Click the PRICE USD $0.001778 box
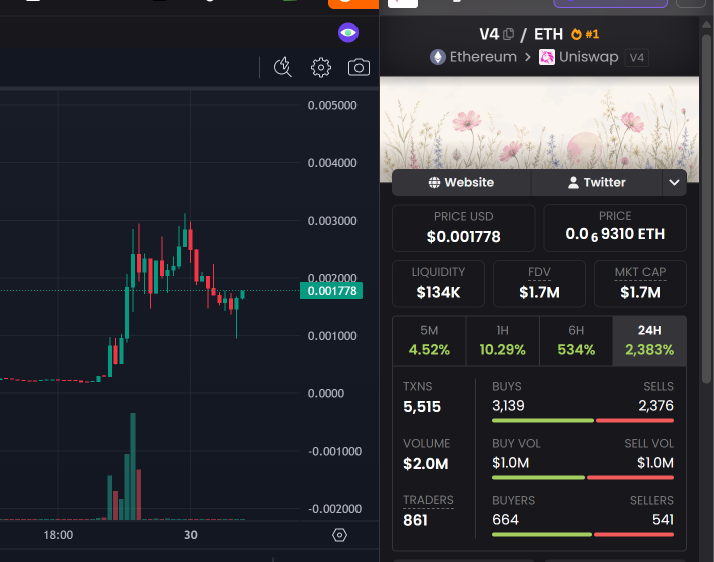Screen dimensions: 714x562 coord(464,228)
